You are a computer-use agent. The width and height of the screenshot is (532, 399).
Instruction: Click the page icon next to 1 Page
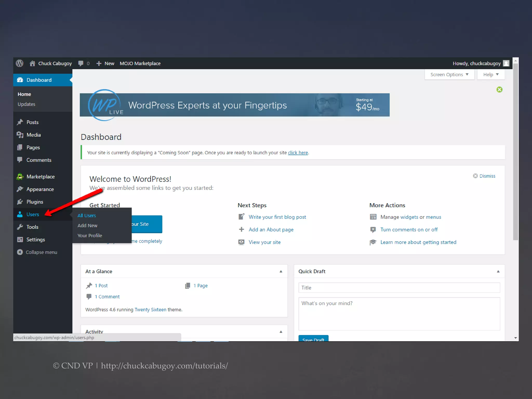click(x=188, y=286)
